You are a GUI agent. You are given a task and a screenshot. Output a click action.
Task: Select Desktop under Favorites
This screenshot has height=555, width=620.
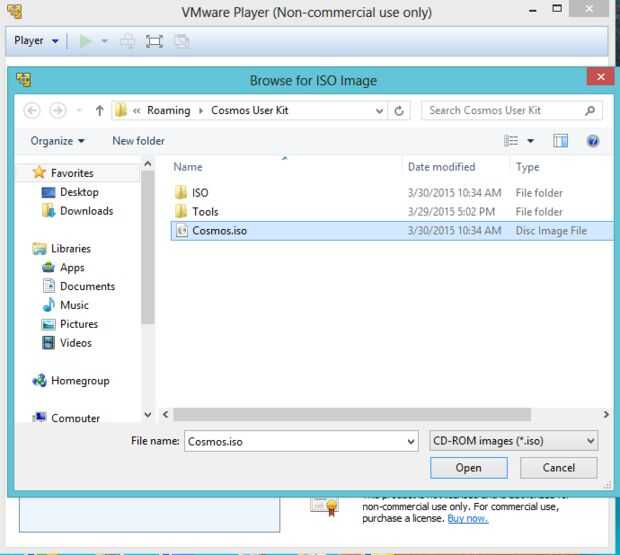click(79, 192)
